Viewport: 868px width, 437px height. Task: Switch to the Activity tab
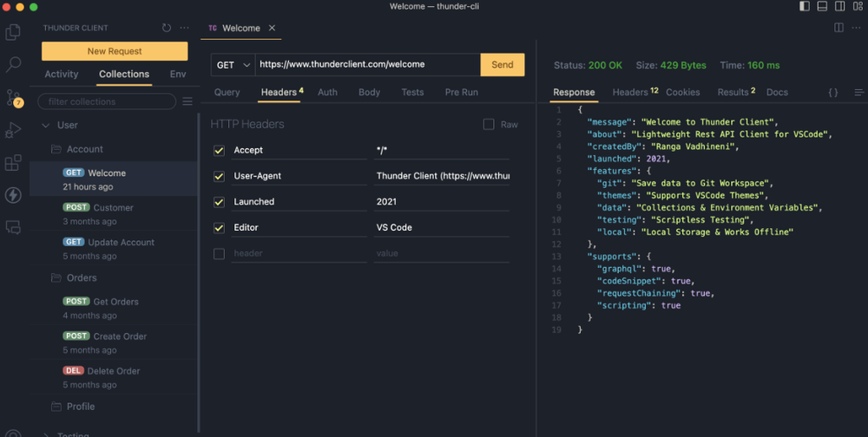pos(62,74)
